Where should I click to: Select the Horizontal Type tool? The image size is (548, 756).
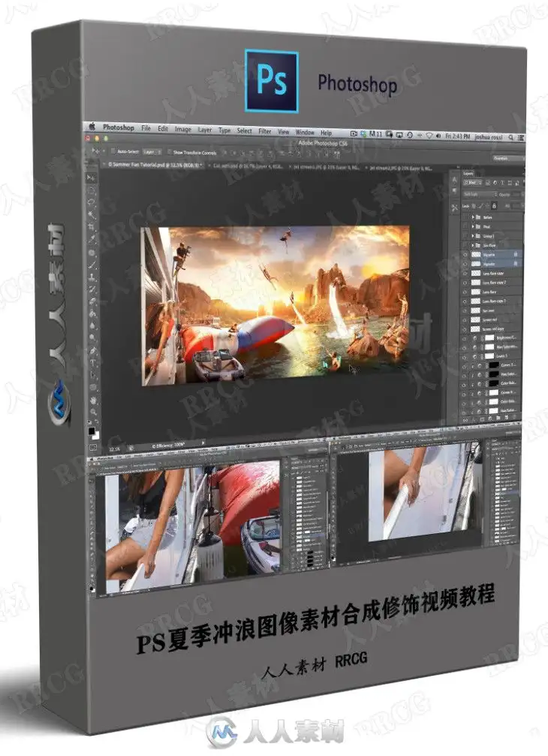coord(92,362)
